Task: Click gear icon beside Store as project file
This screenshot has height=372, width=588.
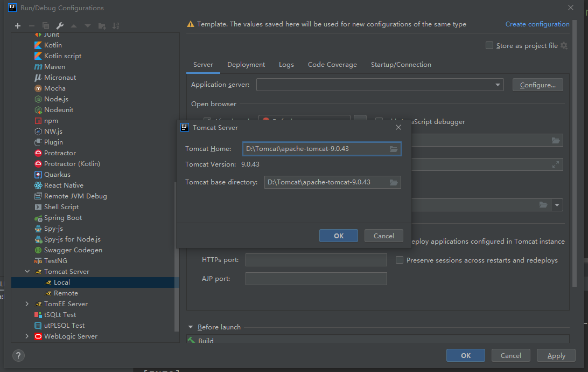Action: (564, 46)
